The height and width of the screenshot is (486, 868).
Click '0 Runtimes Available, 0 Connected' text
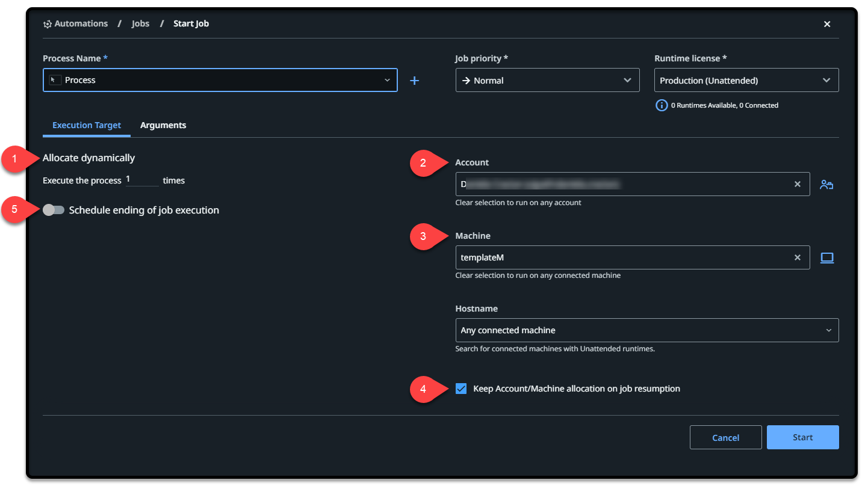(x=725, y=105)
